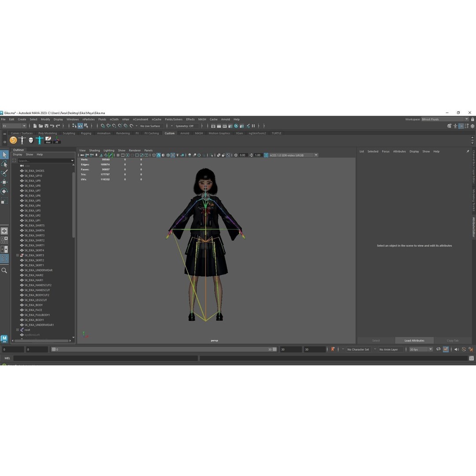Toggle pause viewport evaluation icon
This screenshot has height=476, width=476.
point(253,126)
